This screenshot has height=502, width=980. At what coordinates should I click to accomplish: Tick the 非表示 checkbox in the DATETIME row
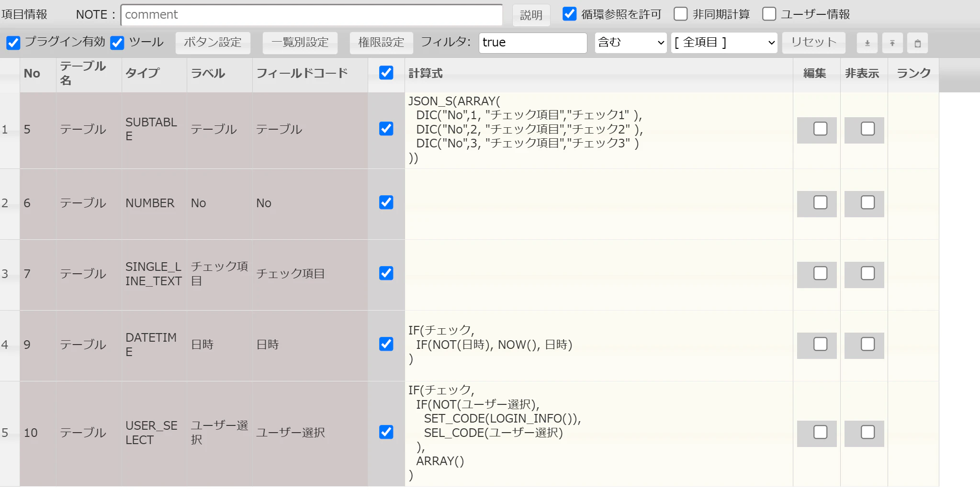pyautogui.click(x=867, y=344)
